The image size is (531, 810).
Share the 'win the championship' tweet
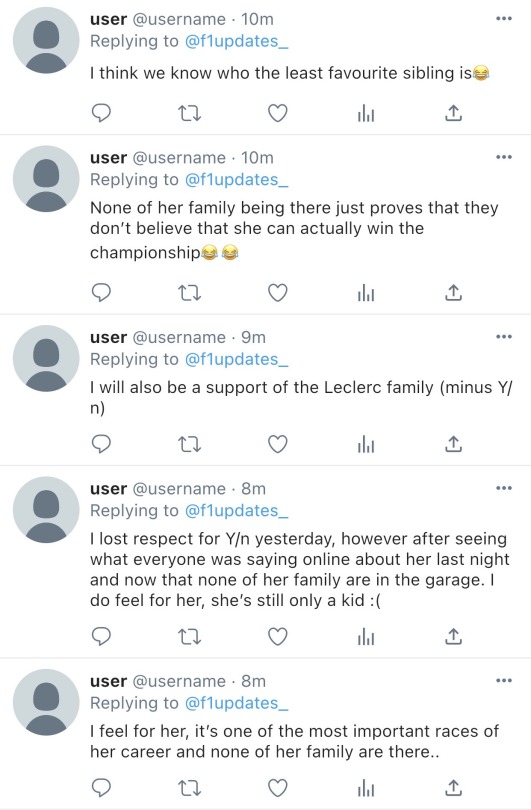pyautogui.click(x=453, y=292)
